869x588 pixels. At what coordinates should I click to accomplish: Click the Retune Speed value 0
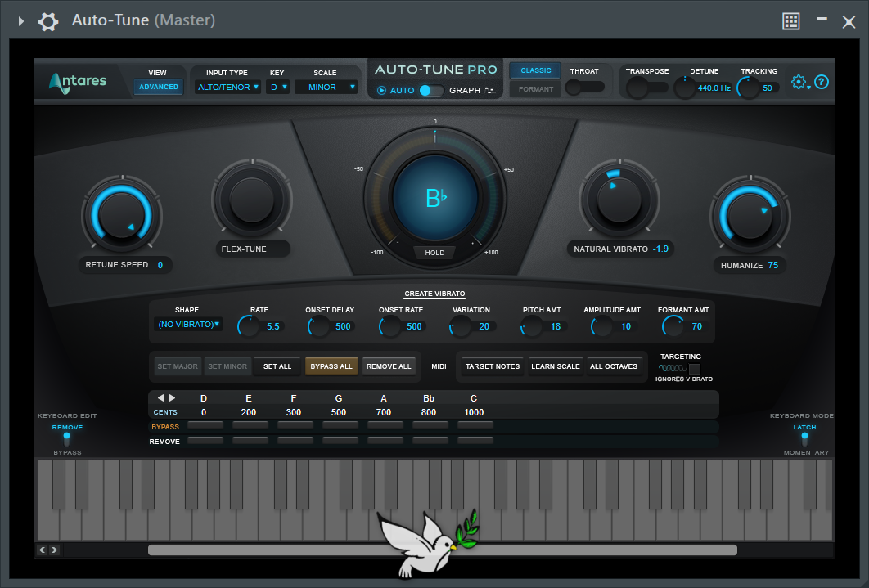160,265
